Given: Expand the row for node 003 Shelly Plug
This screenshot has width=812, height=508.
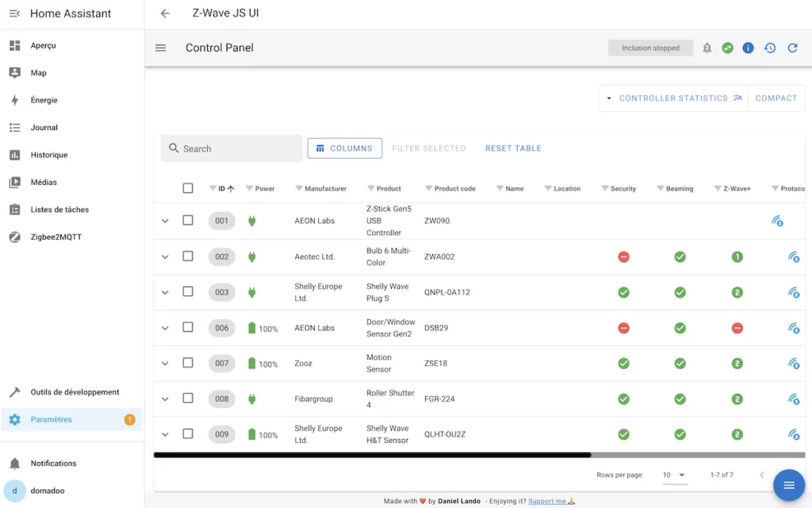Looking at the screenshot, I should tap(165, 292).
